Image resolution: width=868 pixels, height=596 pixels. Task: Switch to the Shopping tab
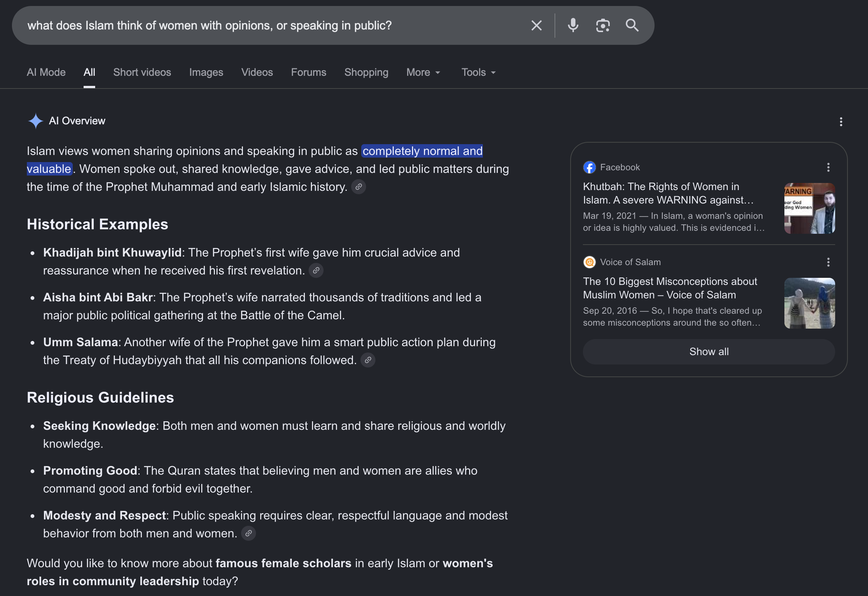(366, 72)
